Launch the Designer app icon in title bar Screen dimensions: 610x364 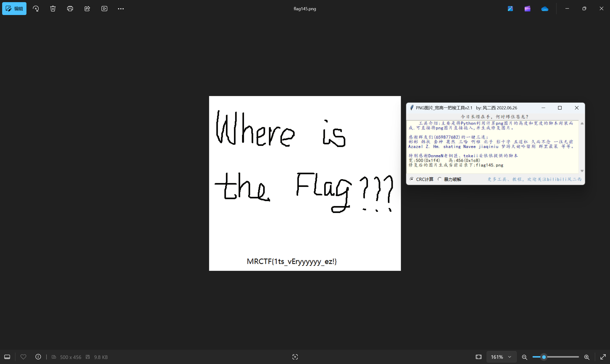click(x=510, y=9)
